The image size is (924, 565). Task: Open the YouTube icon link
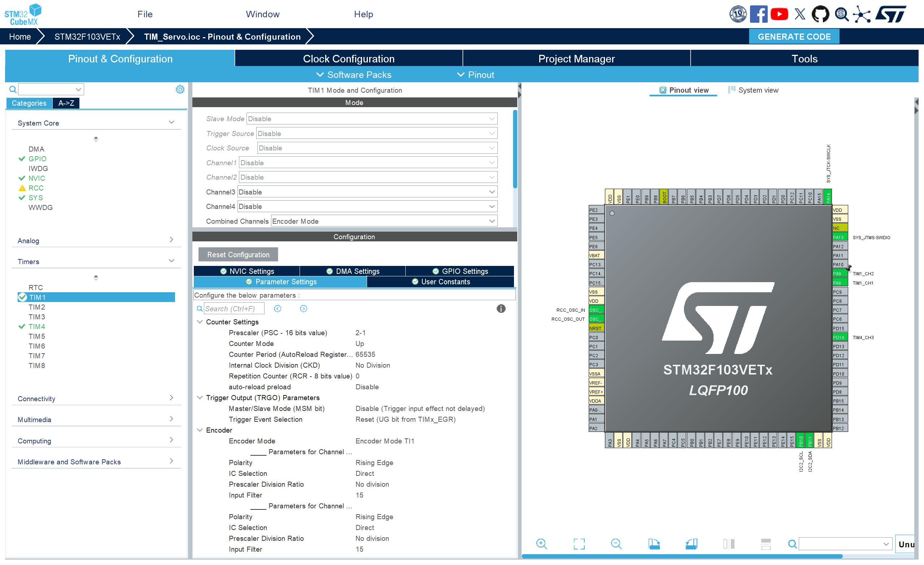point(779,14)
